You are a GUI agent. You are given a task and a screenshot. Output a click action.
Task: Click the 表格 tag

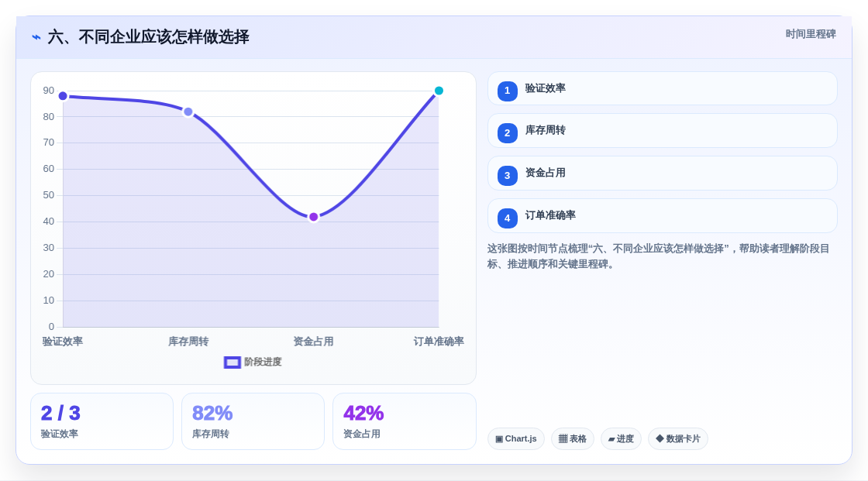tap(573, 439)
